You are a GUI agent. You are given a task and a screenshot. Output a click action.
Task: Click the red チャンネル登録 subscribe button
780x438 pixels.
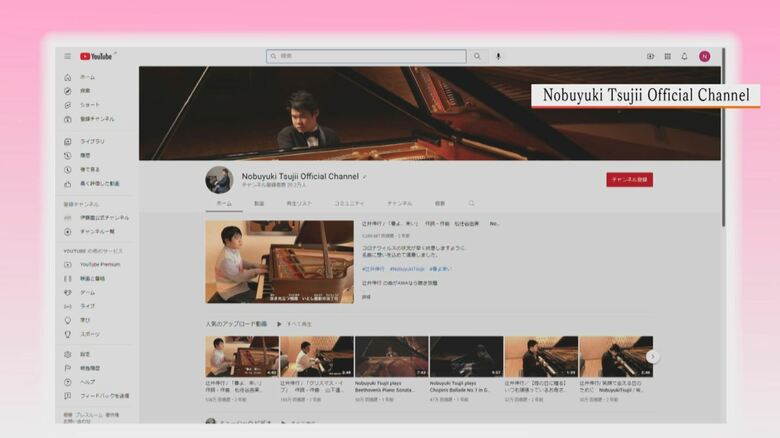629,180
